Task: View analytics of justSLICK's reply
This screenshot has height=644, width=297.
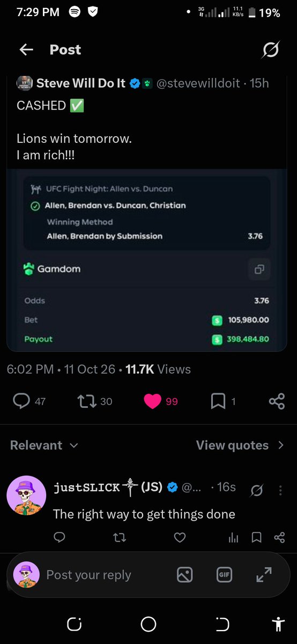Action: tap(233, 537)
